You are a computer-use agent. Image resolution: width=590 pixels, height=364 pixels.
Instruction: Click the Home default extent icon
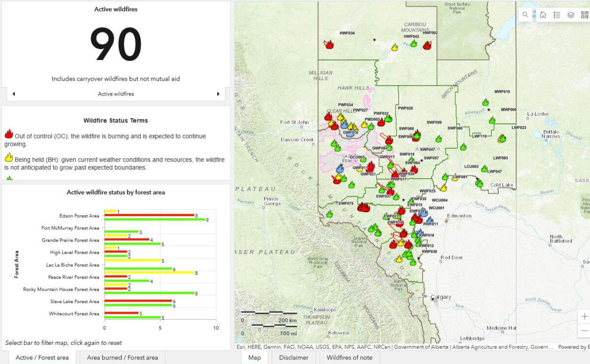point(543,15)
